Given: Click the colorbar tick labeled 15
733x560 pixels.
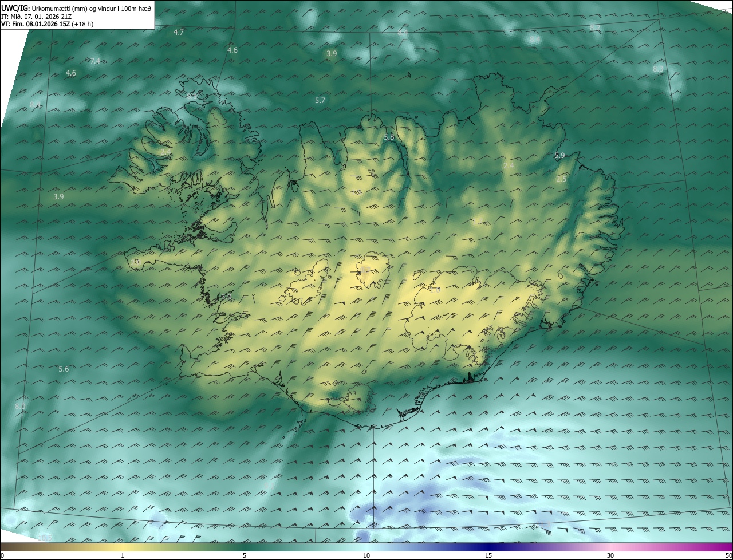Looking at the screenshot, I should pyautogui.click(x=488, y=555).
